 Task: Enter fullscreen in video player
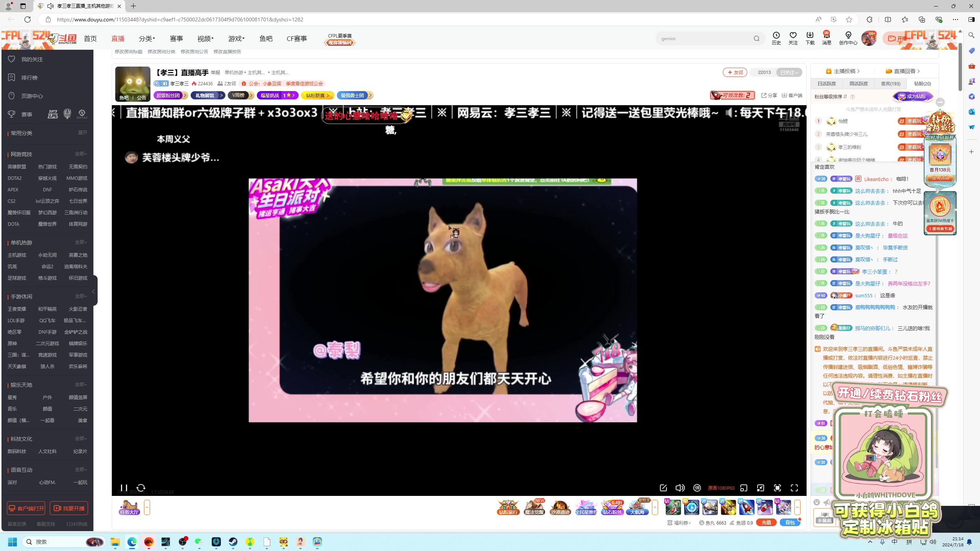(x=794, y=488)
